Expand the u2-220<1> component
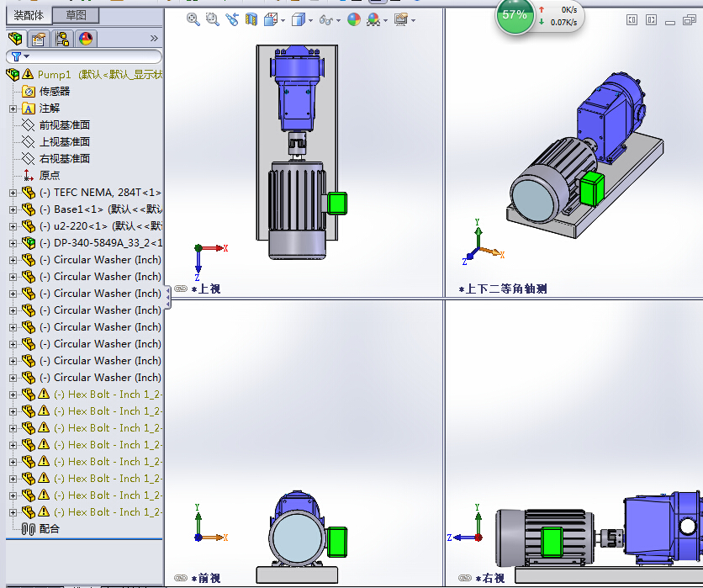Viewport: 703px width, 588px height. (13, 226)
